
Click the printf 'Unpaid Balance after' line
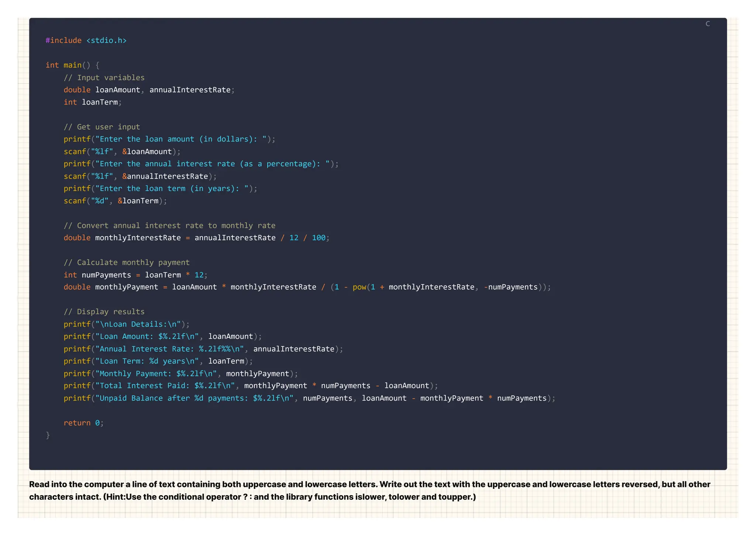click(309, 398)
